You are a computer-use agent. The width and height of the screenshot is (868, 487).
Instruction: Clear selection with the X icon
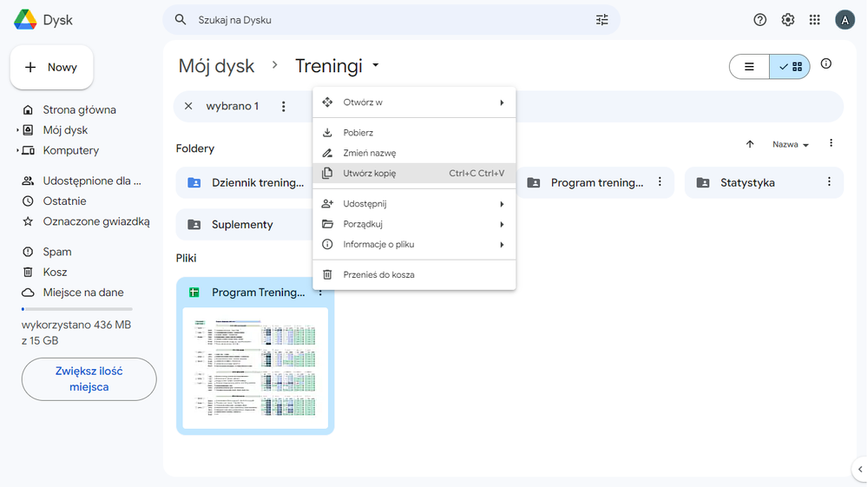point(188,106)
